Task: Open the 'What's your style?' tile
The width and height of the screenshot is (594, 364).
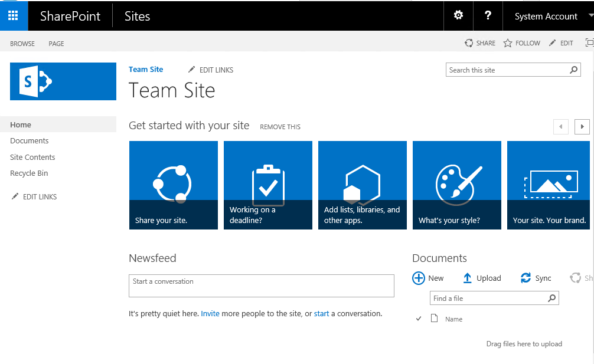Action: 457,185
